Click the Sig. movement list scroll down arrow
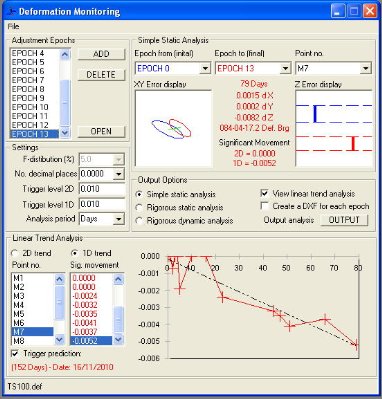Image resolution: width=382 pixels, height=399 pixels. (x=119, y=340)
